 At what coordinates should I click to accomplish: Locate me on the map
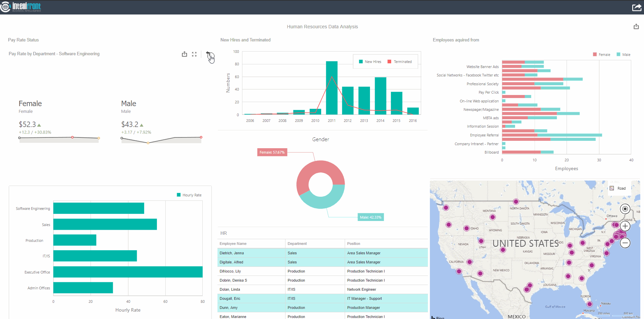point(625,209)
